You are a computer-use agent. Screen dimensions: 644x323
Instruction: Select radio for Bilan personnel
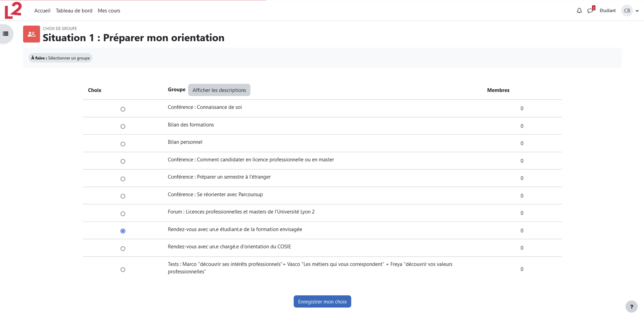click(123, 144)
